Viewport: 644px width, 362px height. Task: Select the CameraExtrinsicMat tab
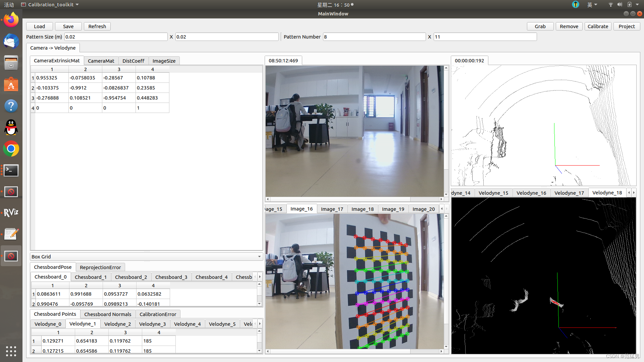click(x=57, y=61)
